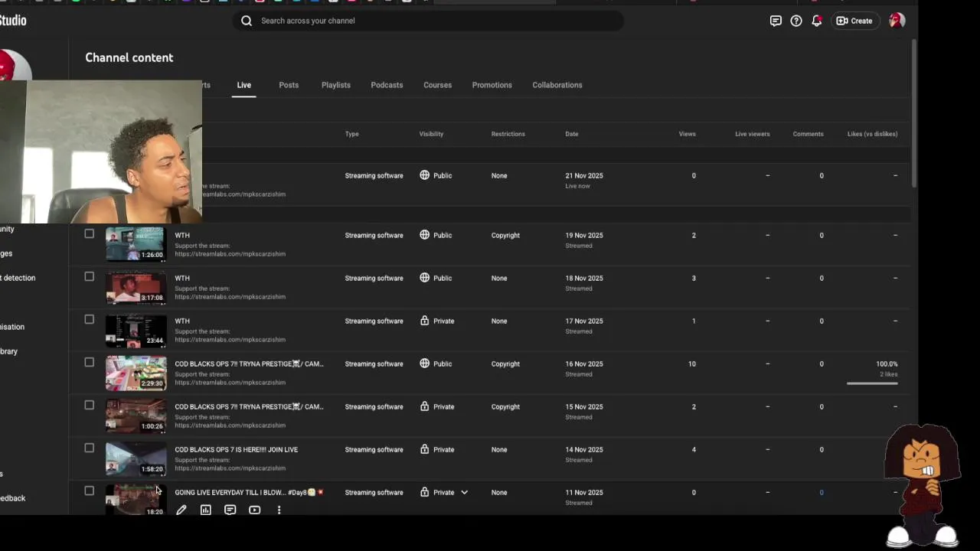Click Copyright restriction on 16 Nov stream

505,364
